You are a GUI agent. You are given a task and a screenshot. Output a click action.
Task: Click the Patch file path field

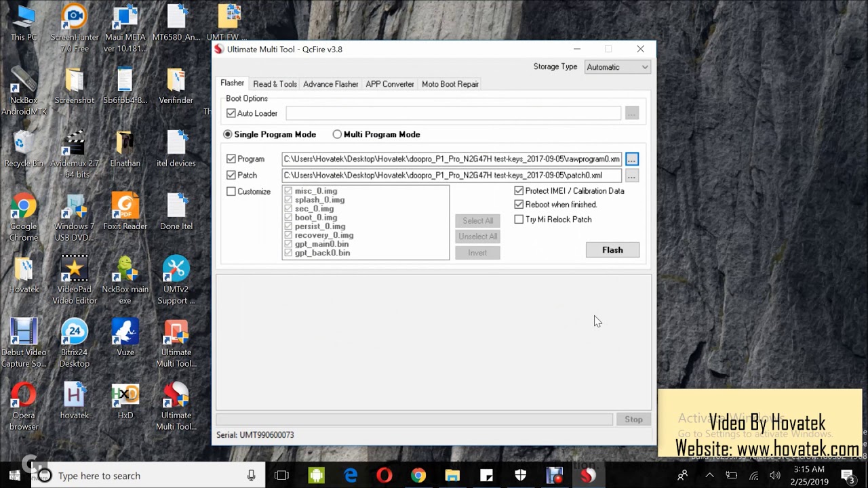click(x=452, y=176)
